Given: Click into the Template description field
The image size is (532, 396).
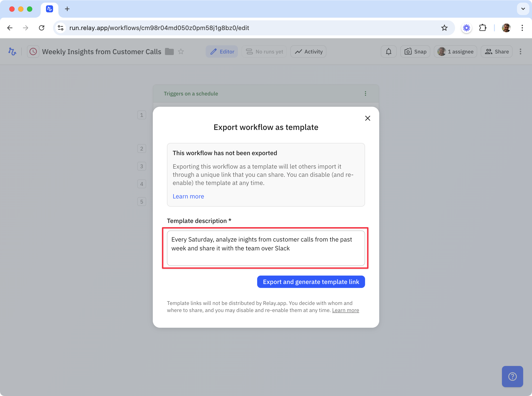Looking at the screenshot, I should tap(266, 248).
